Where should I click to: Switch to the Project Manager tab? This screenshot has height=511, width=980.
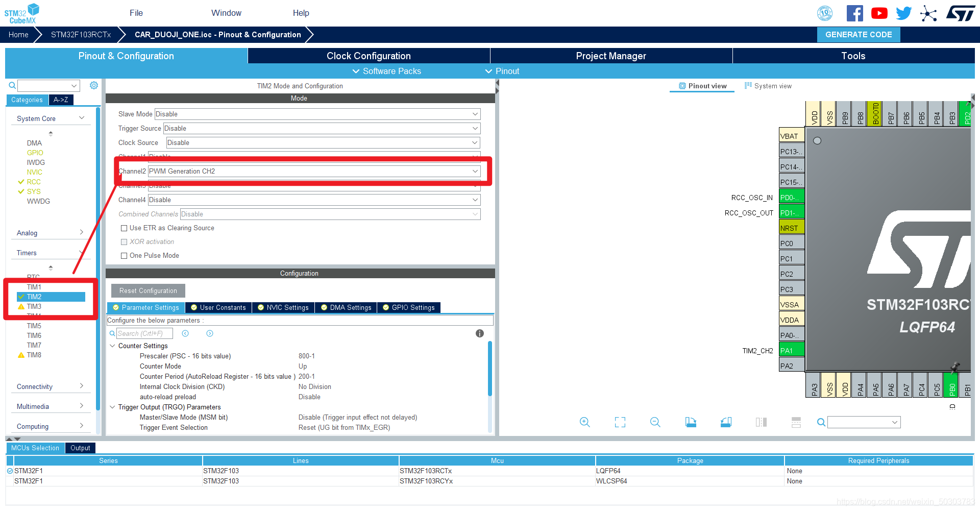coord(611,56)
